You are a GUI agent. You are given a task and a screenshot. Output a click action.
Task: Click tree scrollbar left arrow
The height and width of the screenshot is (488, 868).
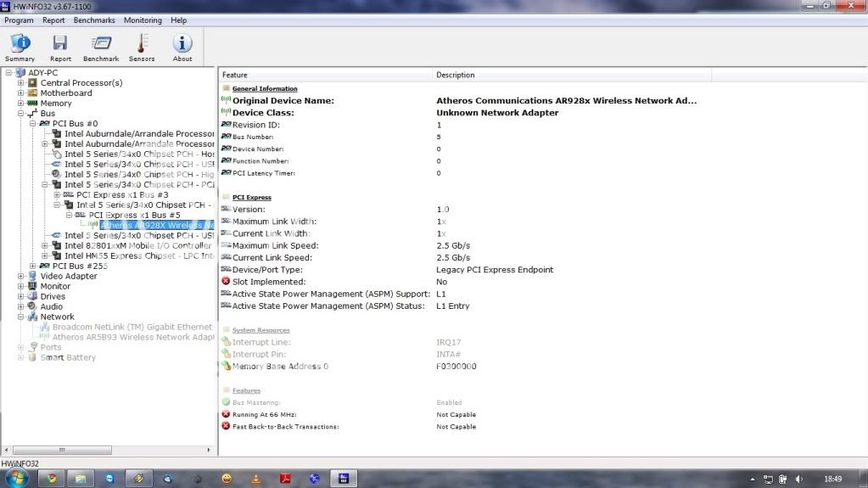6,450
